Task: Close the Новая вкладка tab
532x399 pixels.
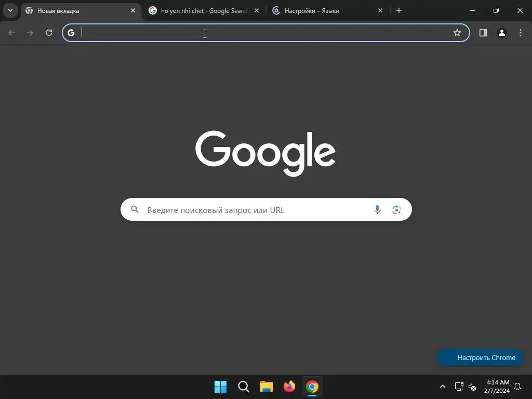Action: pos(133,10)
